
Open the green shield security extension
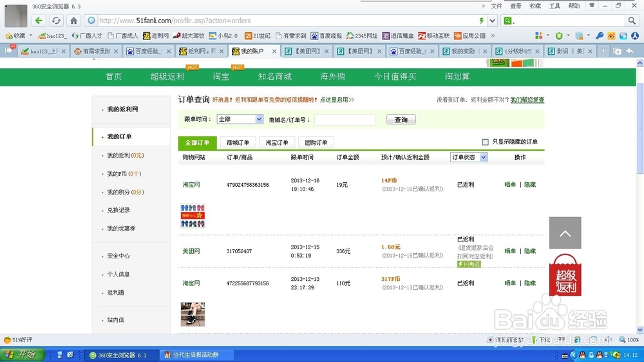[559, 35]
